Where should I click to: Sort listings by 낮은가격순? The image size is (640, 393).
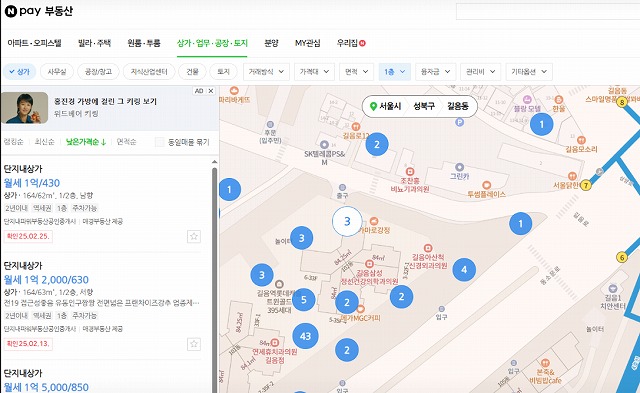(x=86, y=142)
